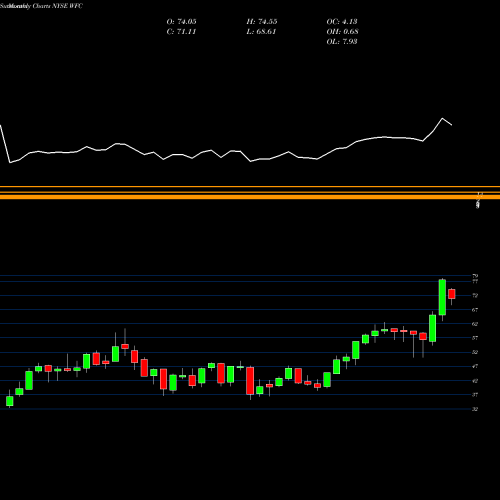This screenshot has width=500, height=500.
Task: Click the price axis label 72
Action: (x=475, y=296)
